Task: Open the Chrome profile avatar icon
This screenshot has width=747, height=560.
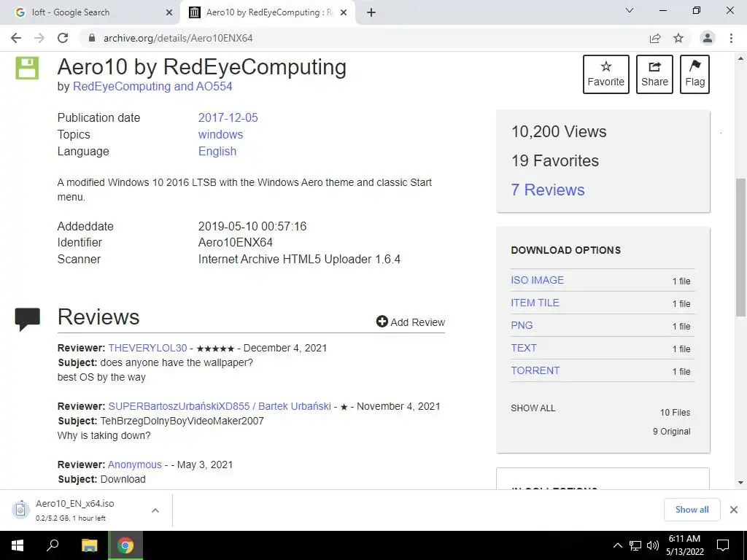Action: (708, 38)
